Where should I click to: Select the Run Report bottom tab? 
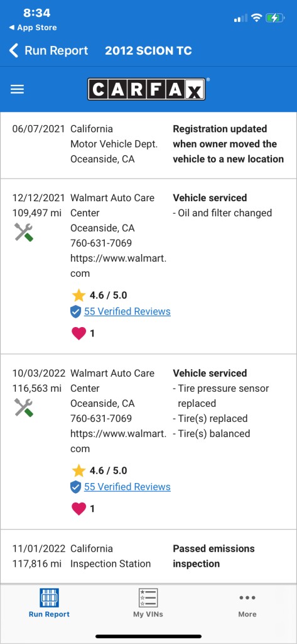[x=49, y=602]
